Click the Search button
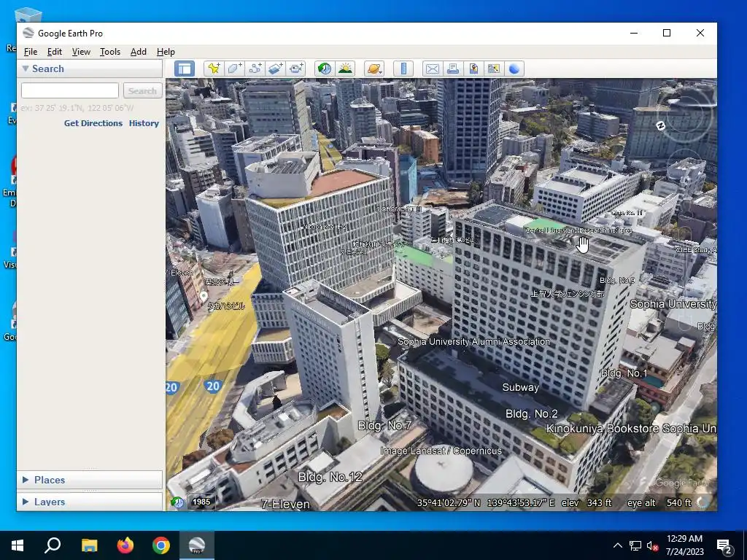This screenshot has width=747, height=560. coord(142,90)
